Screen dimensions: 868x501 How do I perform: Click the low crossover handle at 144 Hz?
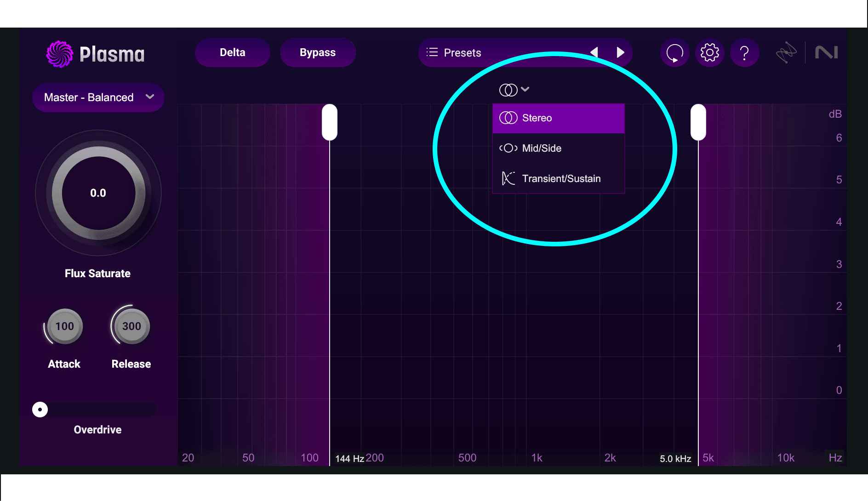330,122
